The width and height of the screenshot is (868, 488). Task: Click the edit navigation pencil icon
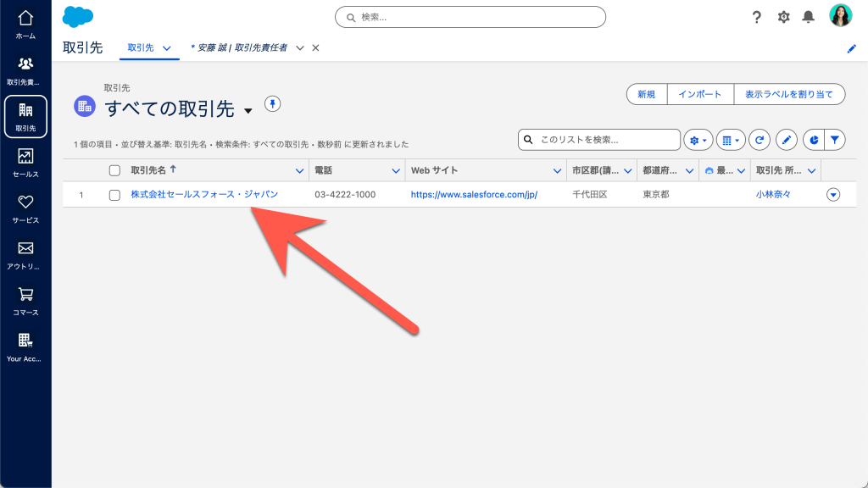(851, 48)
